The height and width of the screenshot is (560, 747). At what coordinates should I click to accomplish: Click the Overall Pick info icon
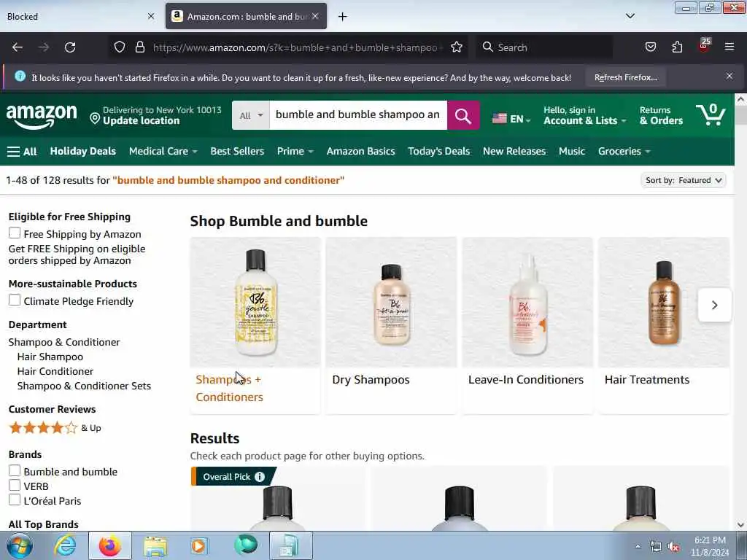(260, 477)
